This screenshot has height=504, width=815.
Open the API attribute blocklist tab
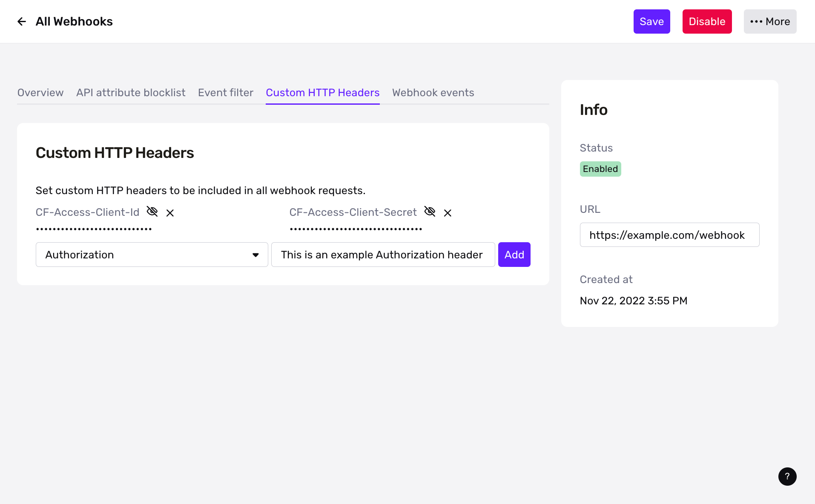tap(131, 92)
